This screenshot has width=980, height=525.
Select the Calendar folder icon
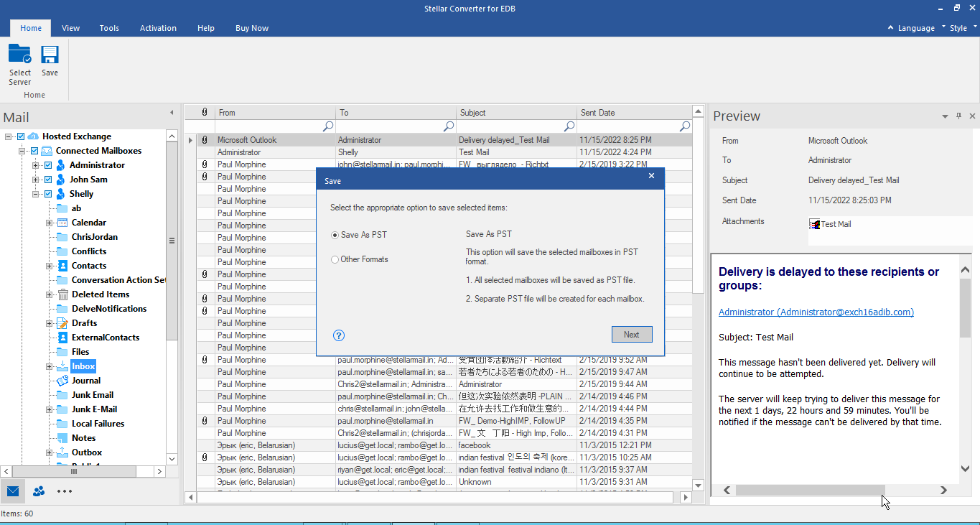63,223
